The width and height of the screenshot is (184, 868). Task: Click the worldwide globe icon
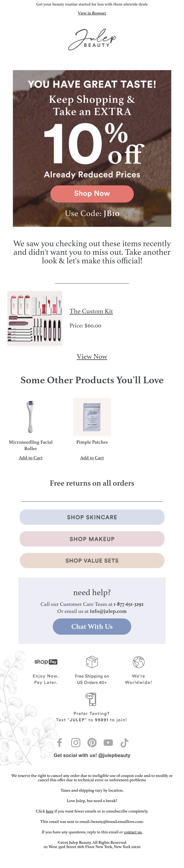[x=138, y=662]
